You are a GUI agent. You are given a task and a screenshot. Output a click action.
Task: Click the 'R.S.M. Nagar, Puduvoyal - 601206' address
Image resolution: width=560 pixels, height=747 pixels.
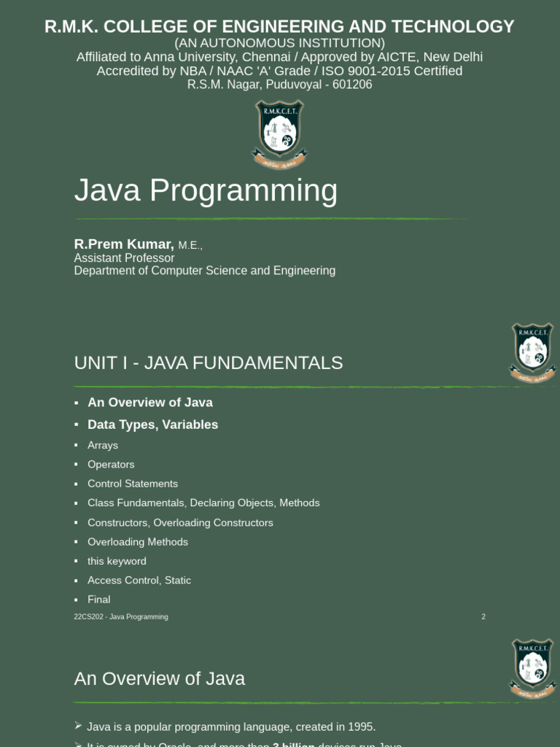click(x=279, y=85)
